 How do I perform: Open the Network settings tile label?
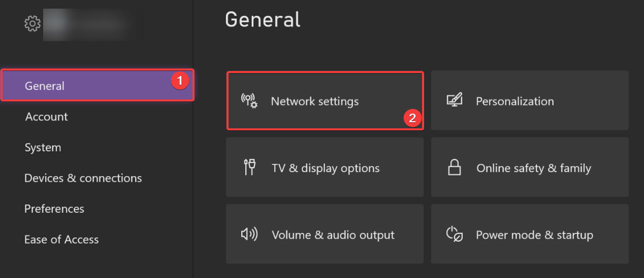click(315, 101)
